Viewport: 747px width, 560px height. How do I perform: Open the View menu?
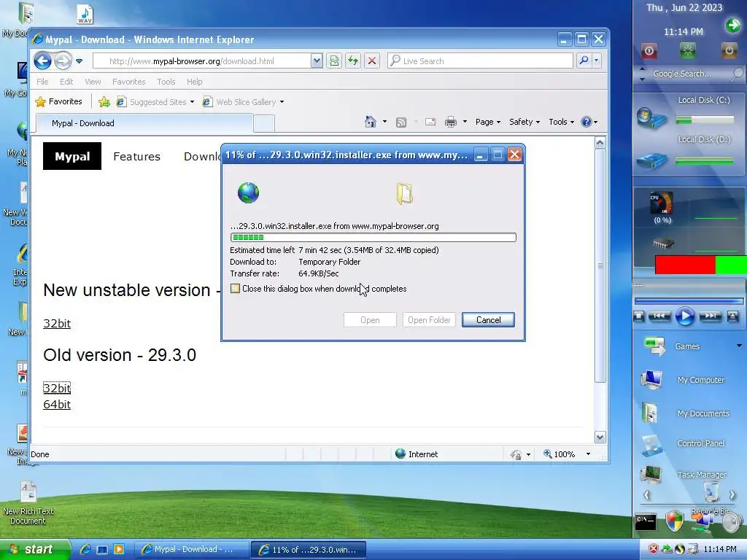[x=93, y=82]
